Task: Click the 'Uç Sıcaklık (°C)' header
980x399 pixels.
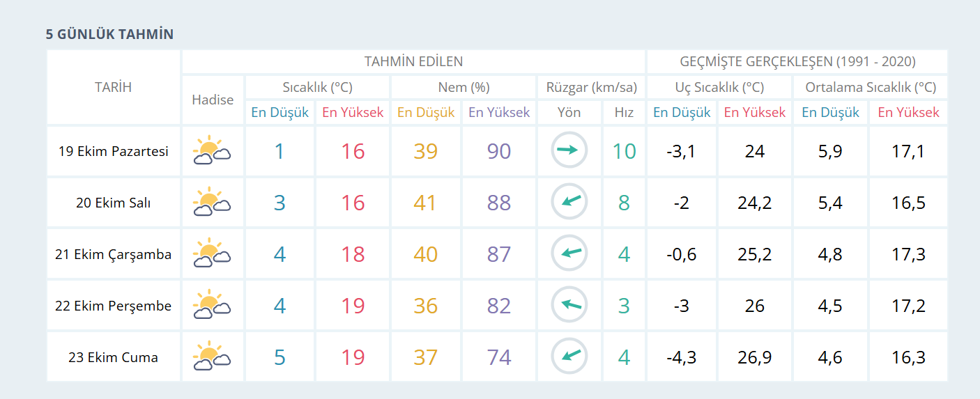Action: click(719, 88)
